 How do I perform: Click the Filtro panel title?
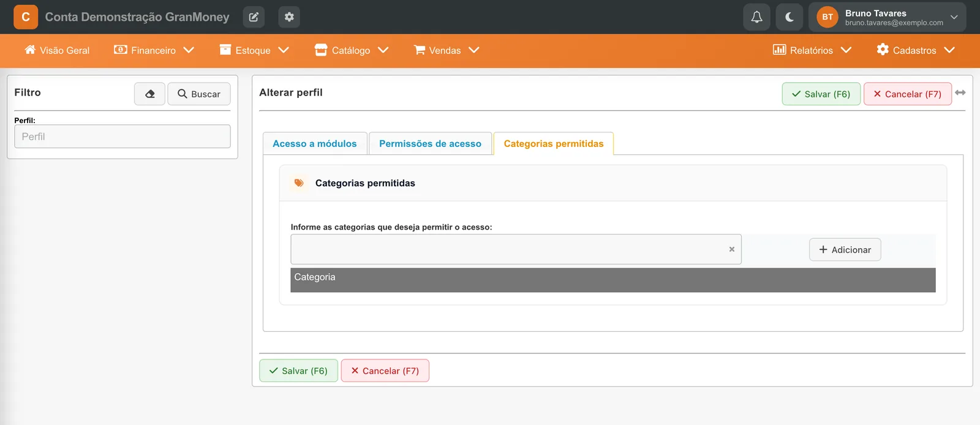pyautogui.click(x=28, y=92)
